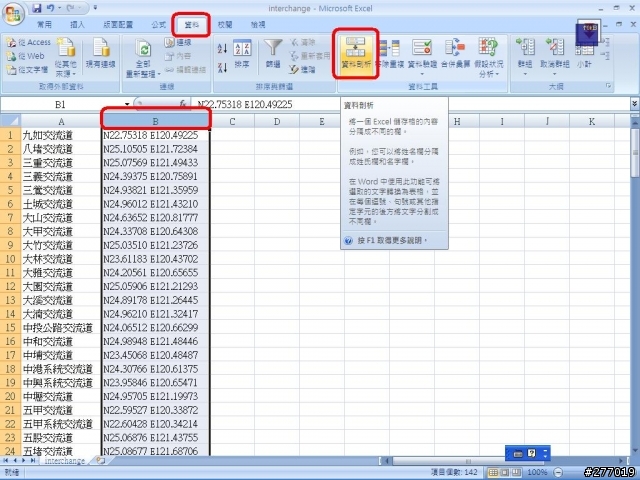
Task: Toggle the Filter (篩選) funnel
Action: pyautogui.click(x=273, y=54)
